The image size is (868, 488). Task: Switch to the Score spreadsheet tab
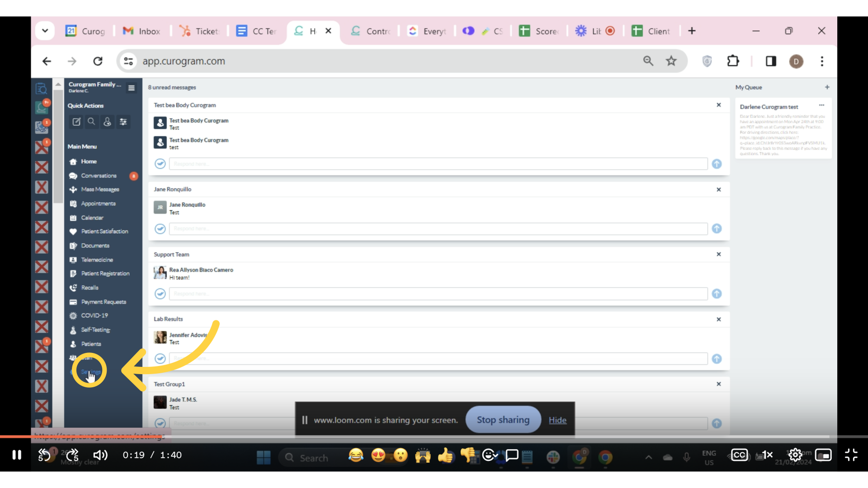pos(539,31)
